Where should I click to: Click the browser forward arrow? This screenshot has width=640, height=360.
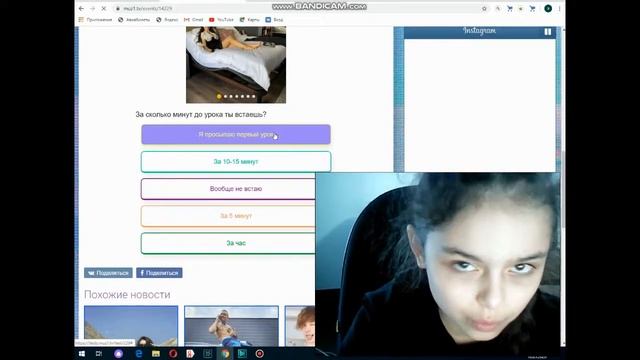coord(92,8)
